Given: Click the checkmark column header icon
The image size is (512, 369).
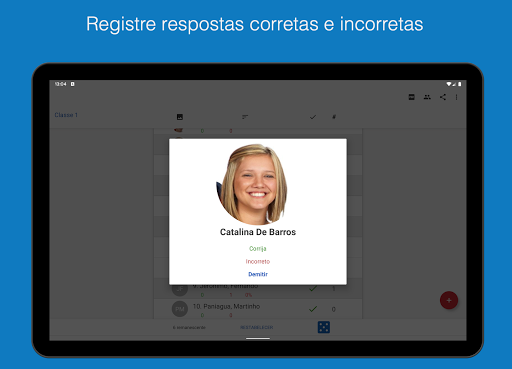Looking at the screenshot, I should pyautogui.click(x=313, y=117).
